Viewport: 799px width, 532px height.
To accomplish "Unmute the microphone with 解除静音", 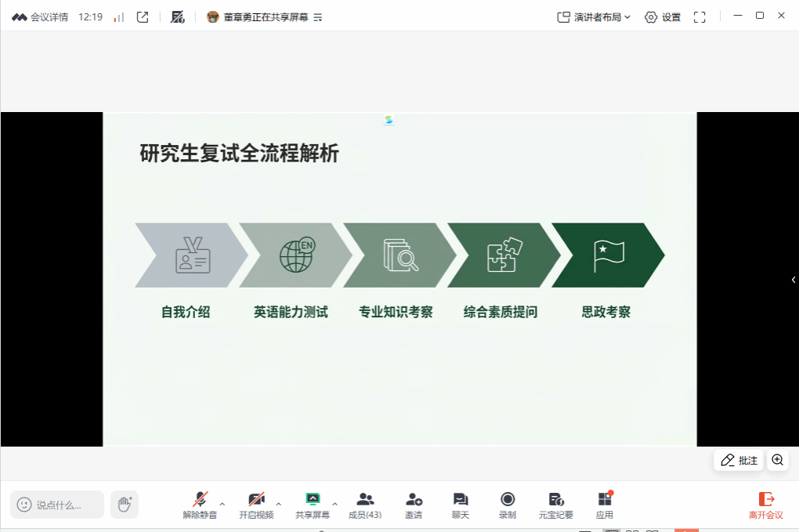I will [x=200, y=505].
